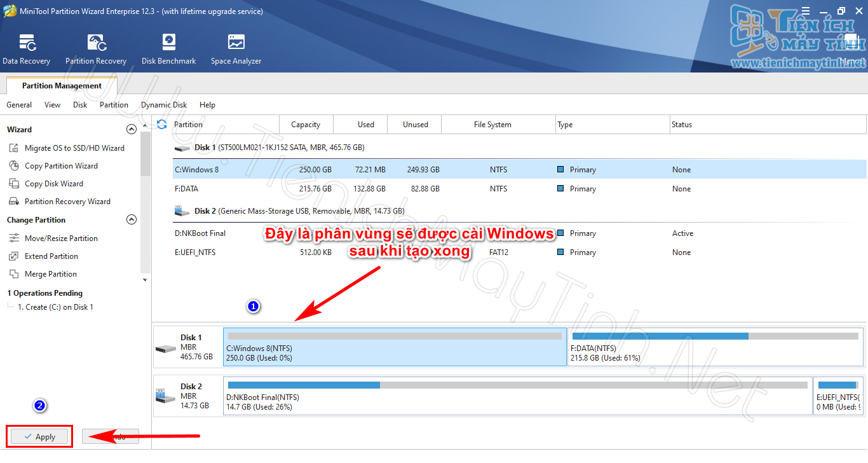
Task: Select the E:UEFI_NTFS partition row
Action: 519,252
